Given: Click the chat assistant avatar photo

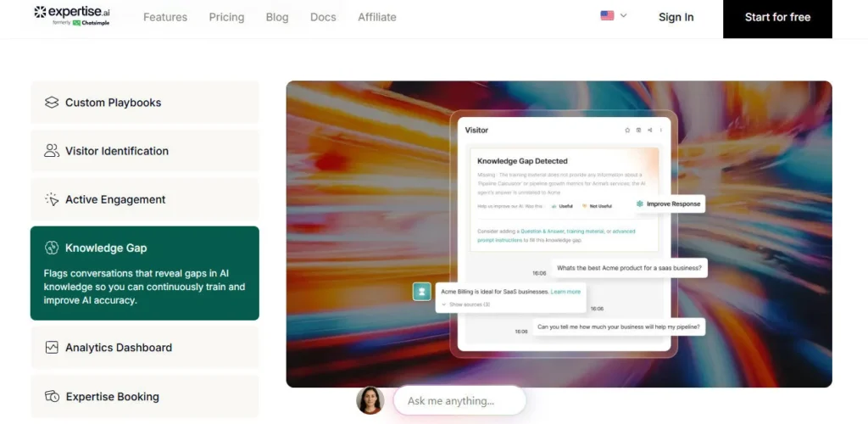Looking at the screenshot, I should (x=370, y=400).
